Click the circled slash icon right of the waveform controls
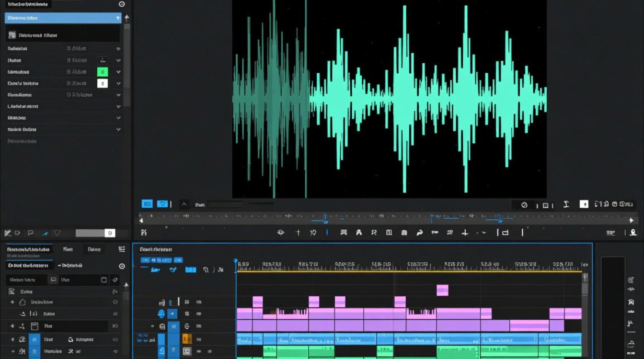 pos(524,205)
